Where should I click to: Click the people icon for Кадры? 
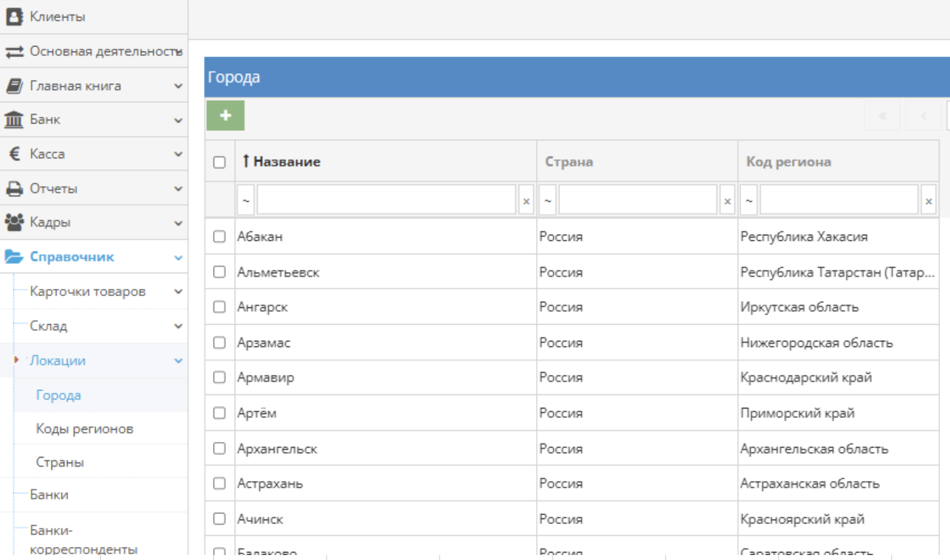tap(14, 222)
